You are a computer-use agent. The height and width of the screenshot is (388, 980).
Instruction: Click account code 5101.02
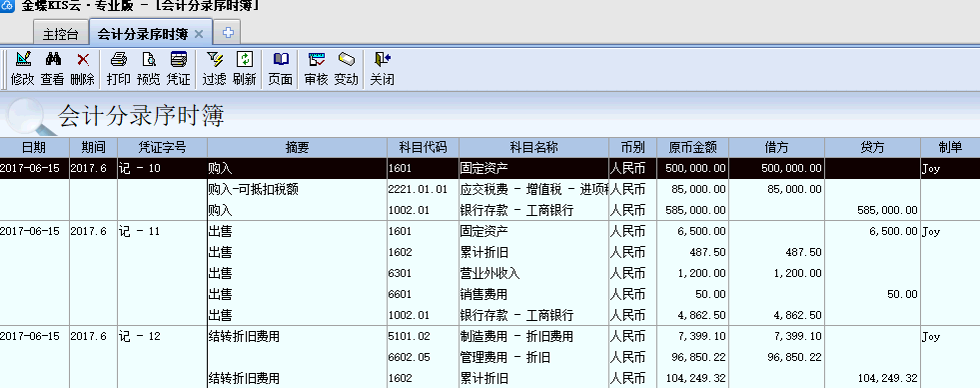410,337
